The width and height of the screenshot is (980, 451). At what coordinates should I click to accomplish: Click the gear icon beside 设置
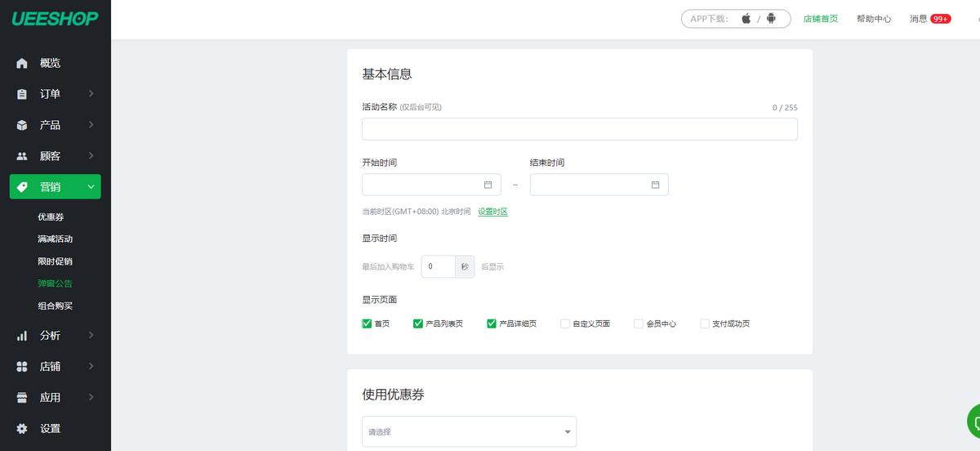(22, 428)
